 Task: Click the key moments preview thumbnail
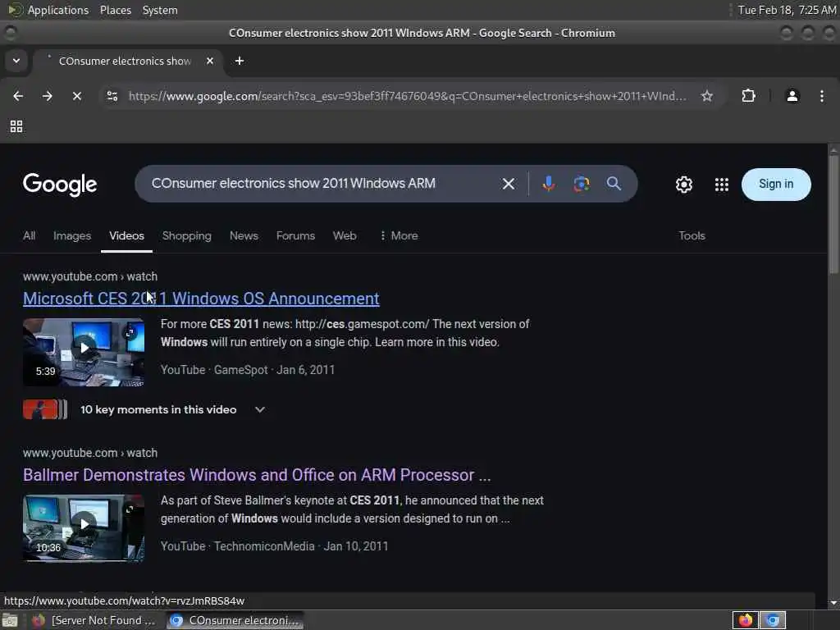45,409
